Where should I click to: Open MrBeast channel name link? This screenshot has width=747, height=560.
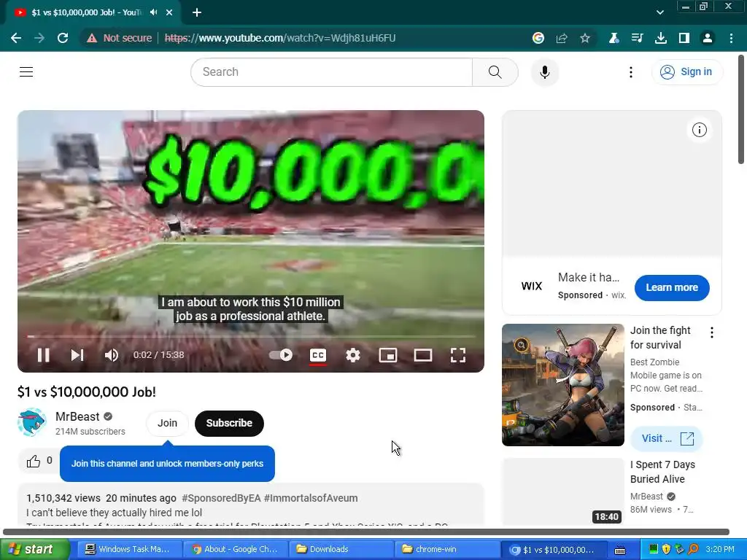tap(77, 416)
